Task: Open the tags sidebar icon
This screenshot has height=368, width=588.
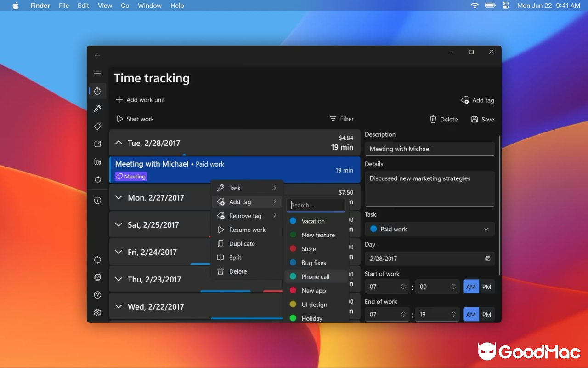Action: tap(97, 126)
